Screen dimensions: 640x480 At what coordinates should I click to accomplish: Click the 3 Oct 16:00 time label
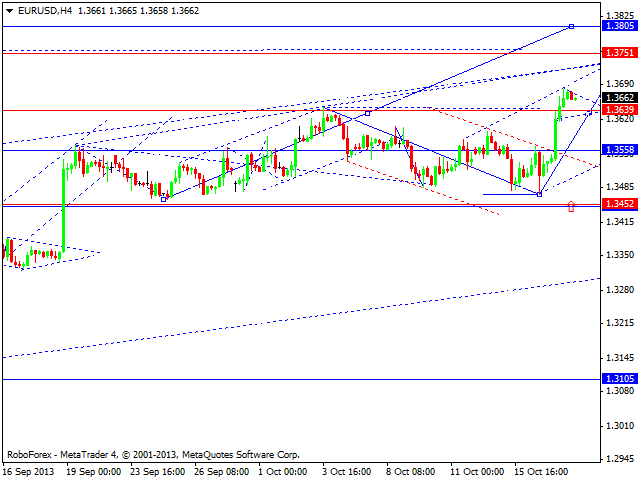(x=347, y=471)
